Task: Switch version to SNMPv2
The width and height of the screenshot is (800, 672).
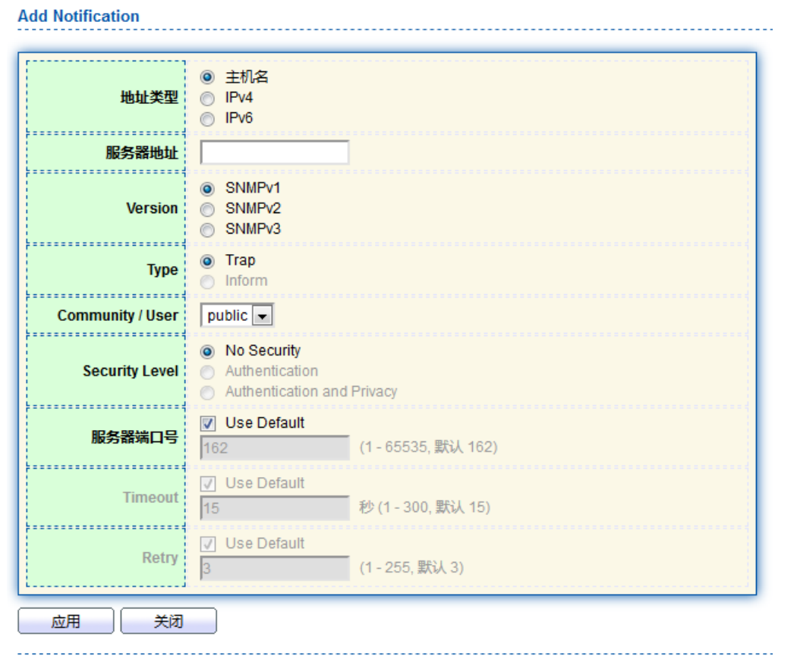Action: click(206, 209)
